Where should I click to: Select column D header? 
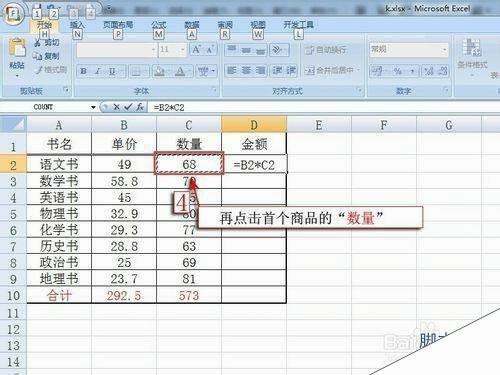click(254, 125)
